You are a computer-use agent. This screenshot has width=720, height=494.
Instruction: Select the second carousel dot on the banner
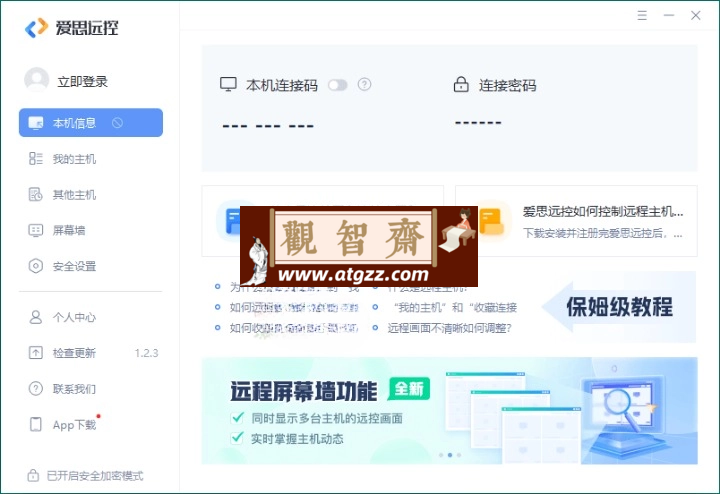tap(450, 455)
